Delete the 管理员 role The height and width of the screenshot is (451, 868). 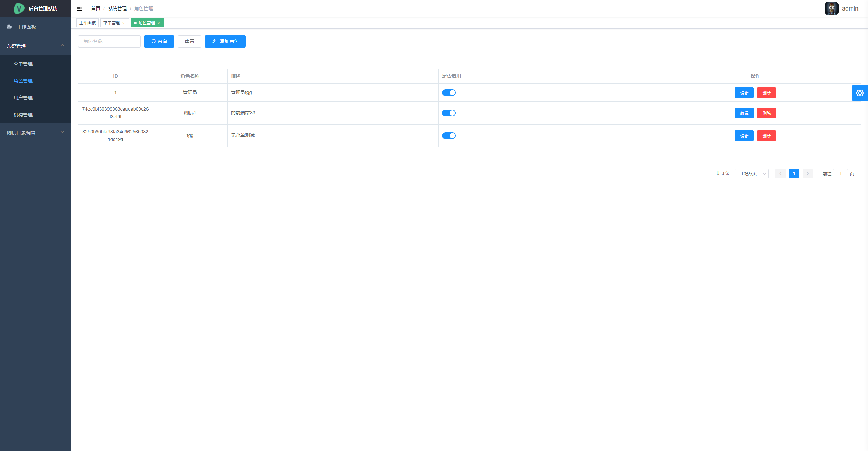pos(766,93)
